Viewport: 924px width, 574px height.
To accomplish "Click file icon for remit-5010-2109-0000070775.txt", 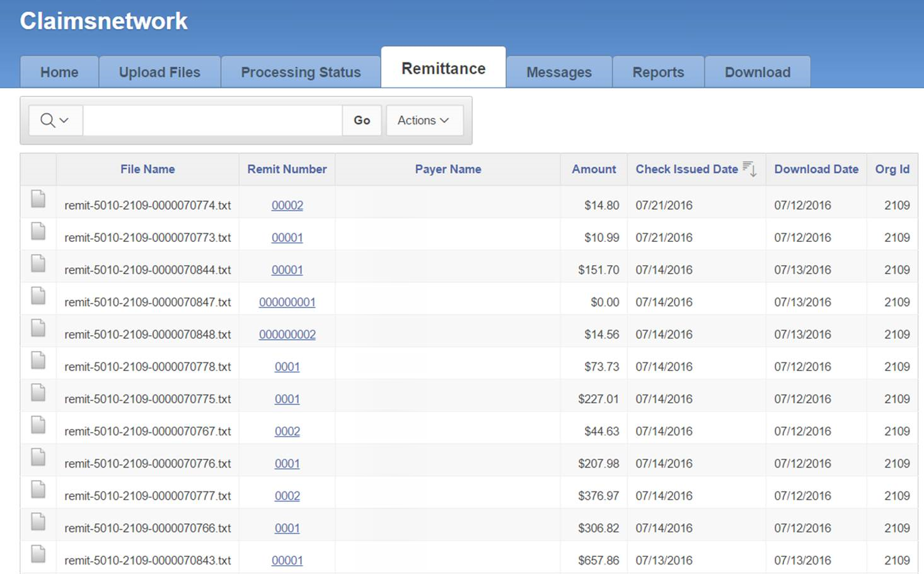I will (38, 393).
